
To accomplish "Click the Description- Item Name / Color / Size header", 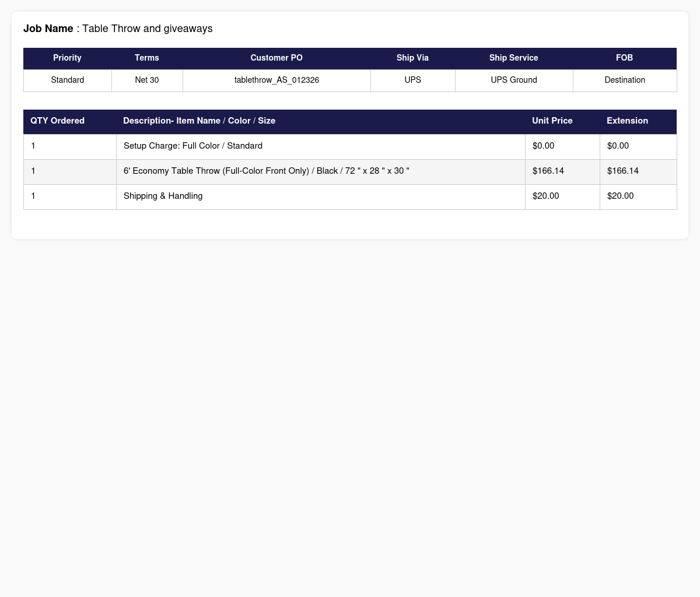I will pos(321,121).
